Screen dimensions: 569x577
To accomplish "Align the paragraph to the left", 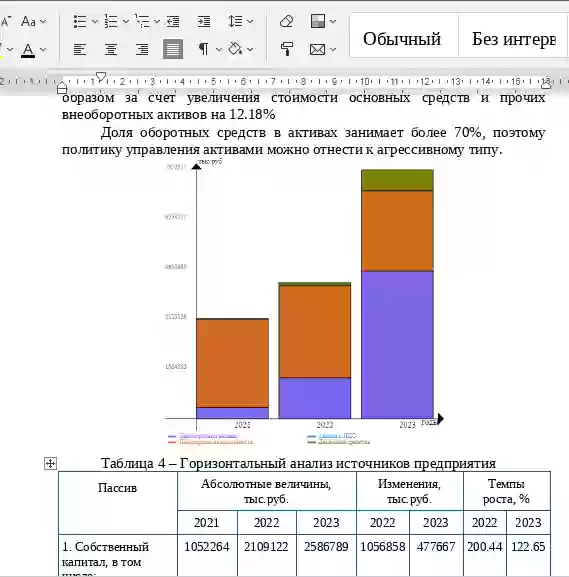I will pos(80,49).
